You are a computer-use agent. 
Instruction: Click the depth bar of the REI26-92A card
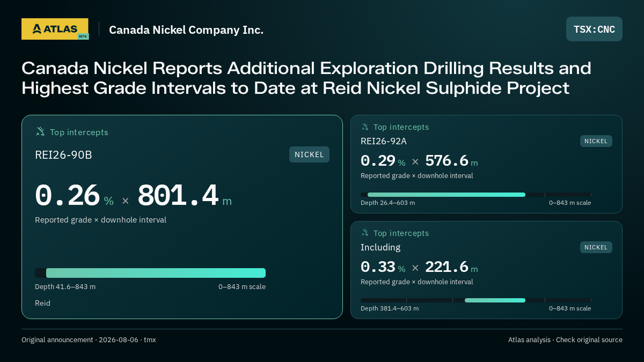[475, 195]
